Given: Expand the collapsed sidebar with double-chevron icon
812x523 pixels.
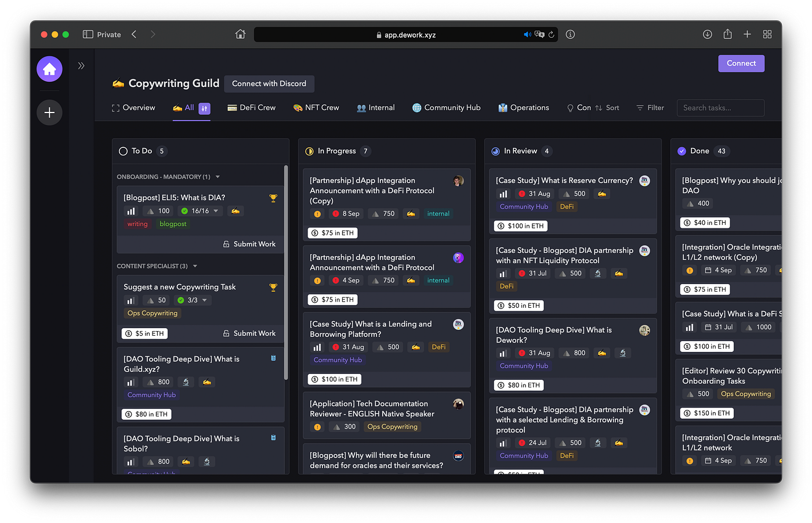Looking at the screenshot, I should point(81,66).
